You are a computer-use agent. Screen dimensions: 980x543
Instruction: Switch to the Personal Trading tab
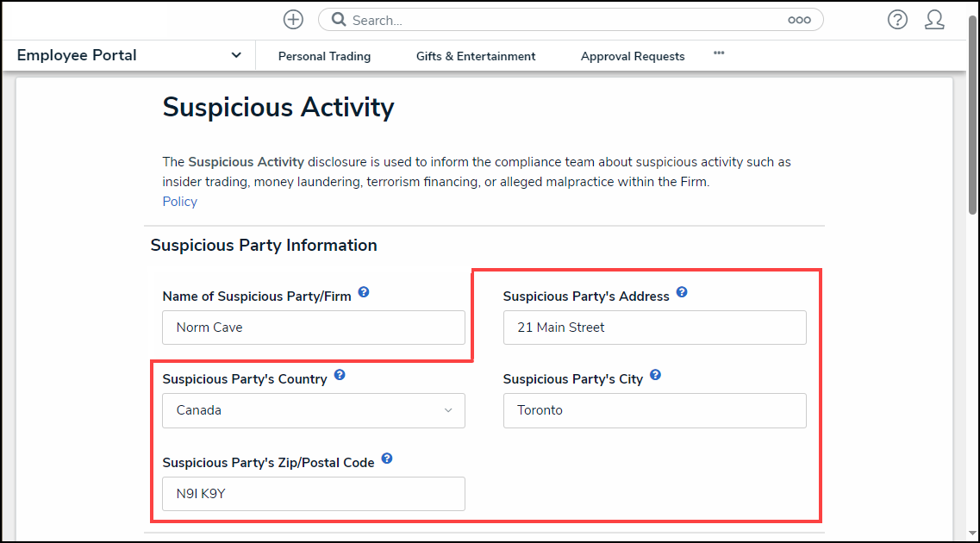point(324,55)
